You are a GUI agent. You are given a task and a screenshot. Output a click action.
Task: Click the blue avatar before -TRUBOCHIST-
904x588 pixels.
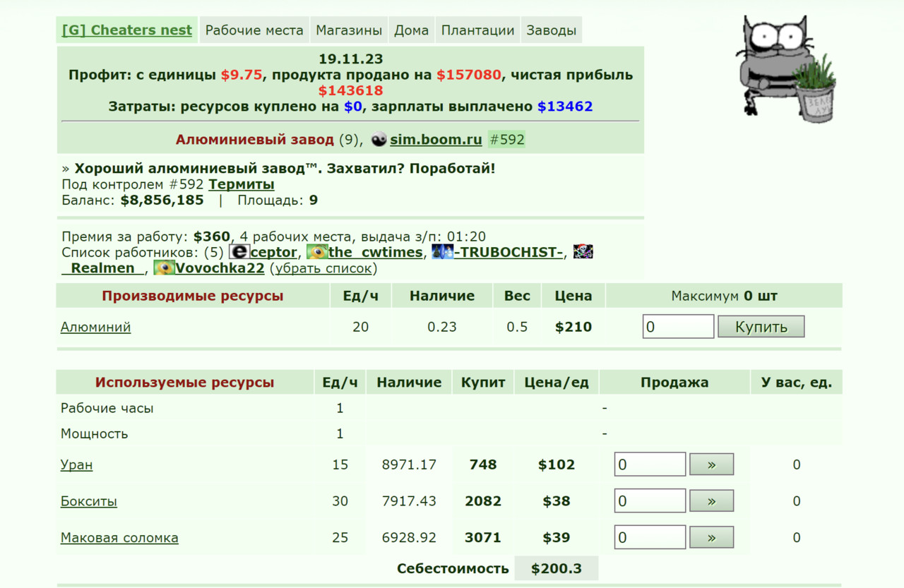click(x=442, y=252)
